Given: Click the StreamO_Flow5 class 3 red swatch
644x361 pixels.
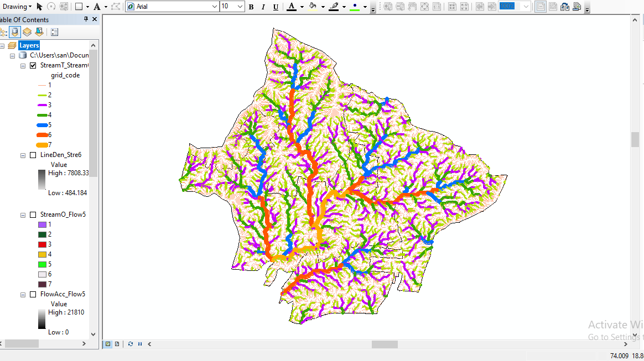Looking at the screenshot, I should coord(42,244).
